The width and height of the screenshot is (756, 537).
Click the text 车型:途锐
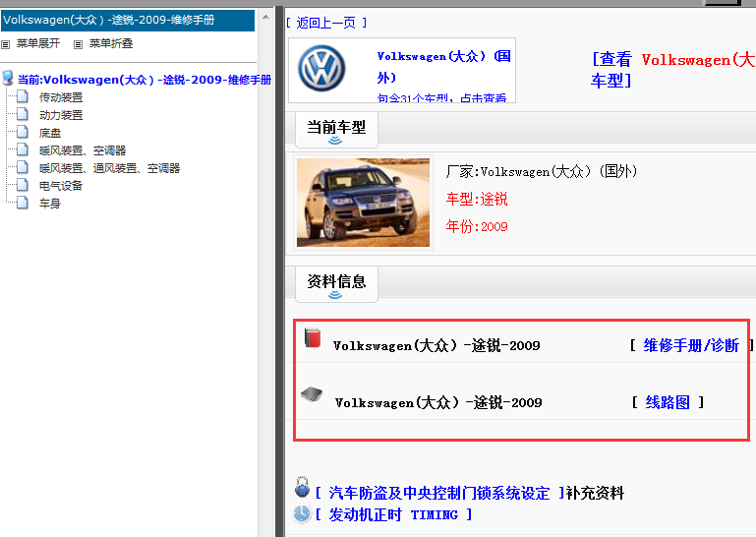click(x=477, y=199)
